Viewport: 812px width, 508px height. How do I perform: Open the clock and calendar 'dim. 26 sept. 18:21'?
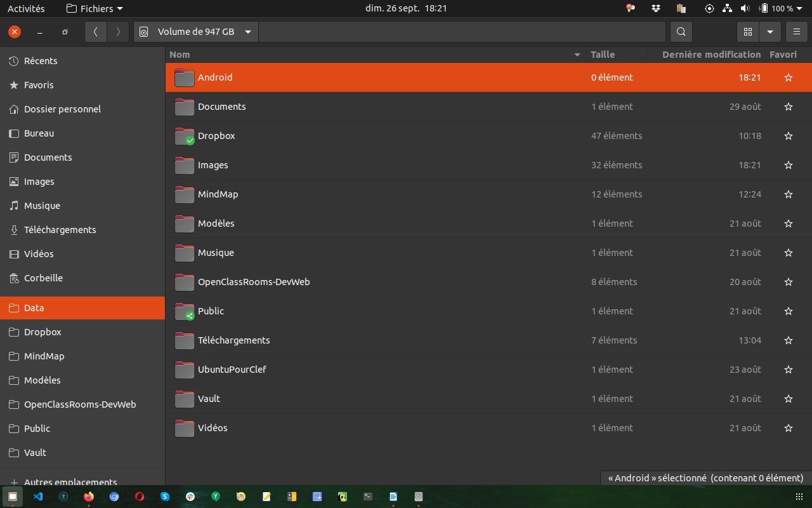coord(406,8)
